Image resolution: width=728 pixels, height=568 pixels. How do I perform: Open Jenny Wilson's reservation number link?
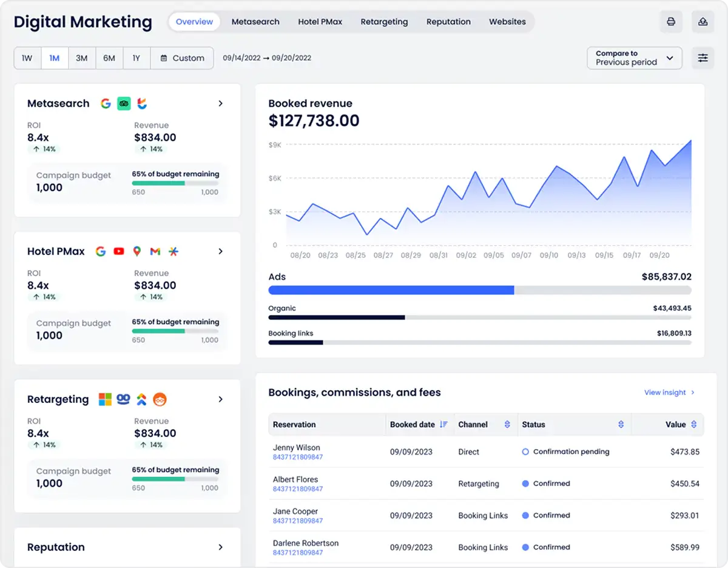pyautogui.click(x=298, y=457)
